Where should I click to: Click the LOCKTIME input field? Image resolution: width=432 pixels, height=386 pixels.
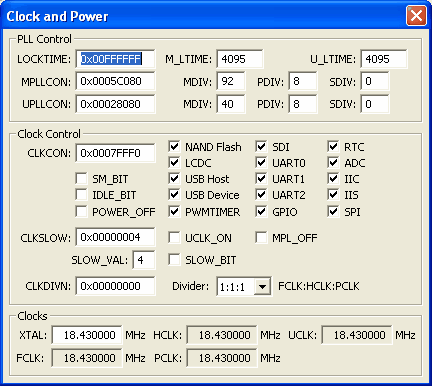click(x=115, y=59)
